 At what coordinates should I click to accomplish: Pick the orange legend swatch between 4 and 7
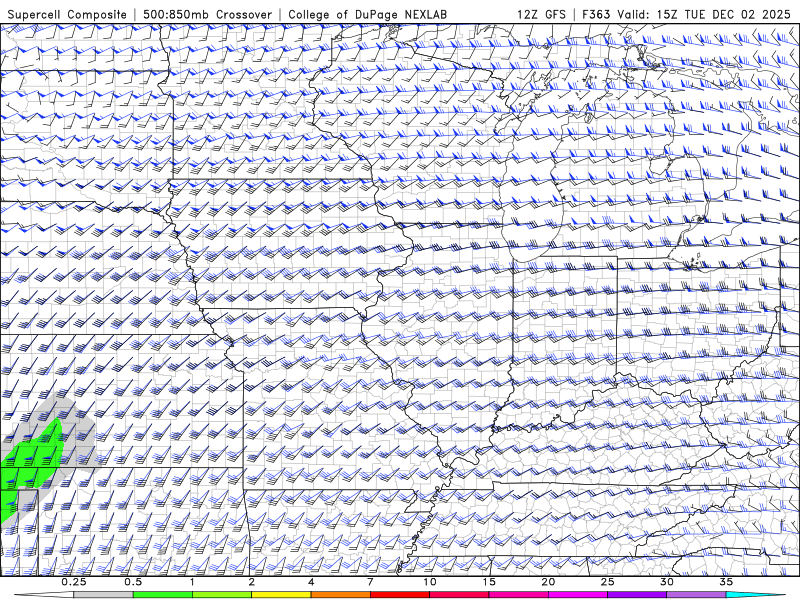pos(340,595)
